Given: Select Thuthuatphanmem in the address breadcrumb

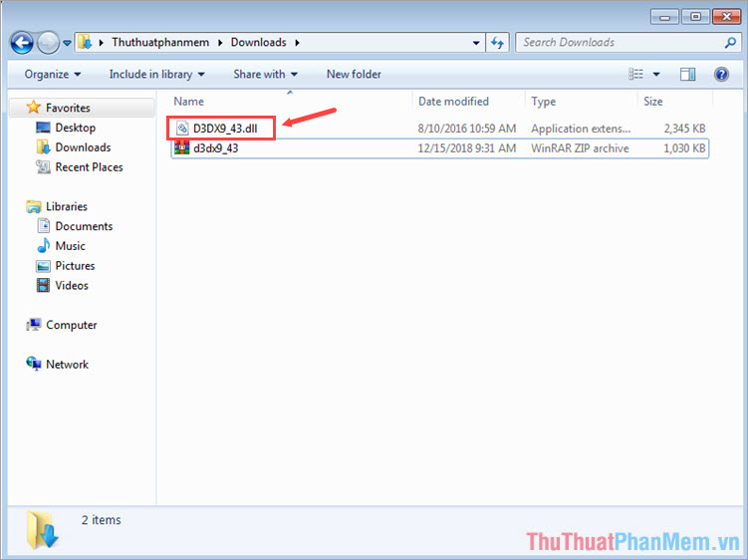Looking at the screenshot, I should click(x=160, y=43).
